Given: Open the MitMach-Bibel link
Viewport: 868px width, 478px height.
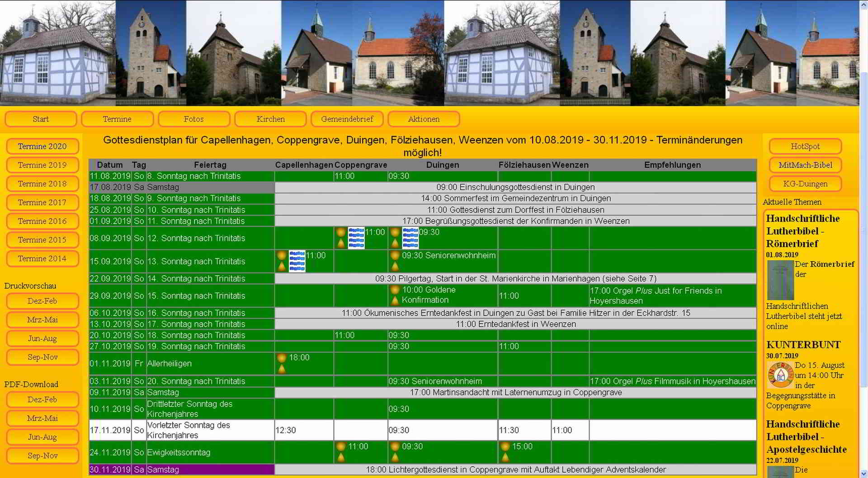Looking at the screenshot, I should 805,165.
